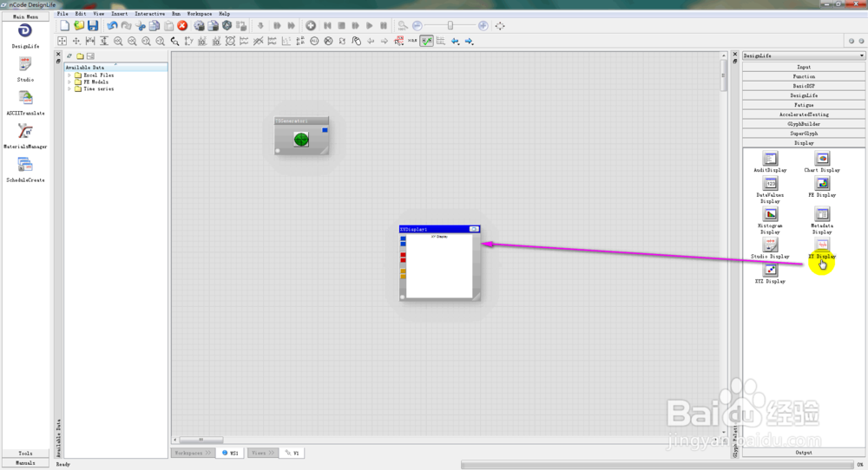Open the Interactive menu

(x=149, y=14)
